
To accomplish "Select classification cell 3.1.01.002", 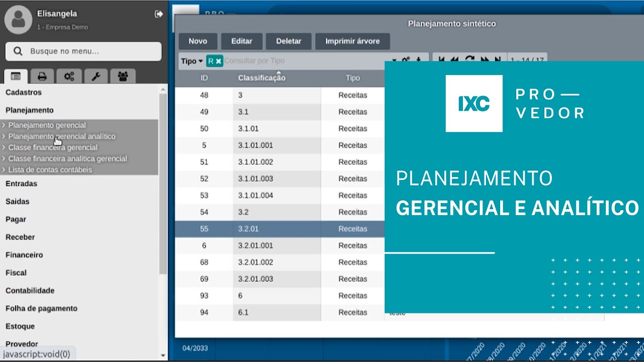I will [277, 162].
